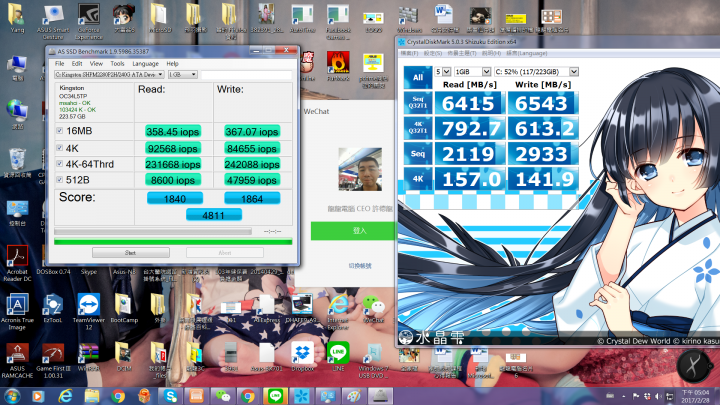Click the total score 4811 in AS SSD
The width and height of the screenshot is (720, 405).
tap(214, 215)
